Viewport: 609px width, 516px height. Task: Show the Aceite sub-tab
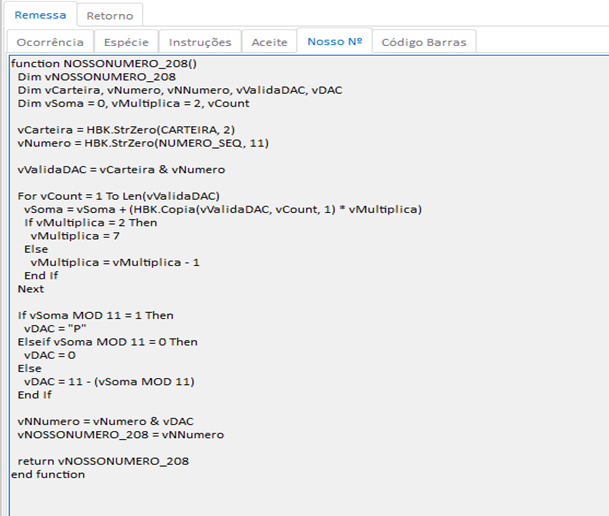[270, 42]
